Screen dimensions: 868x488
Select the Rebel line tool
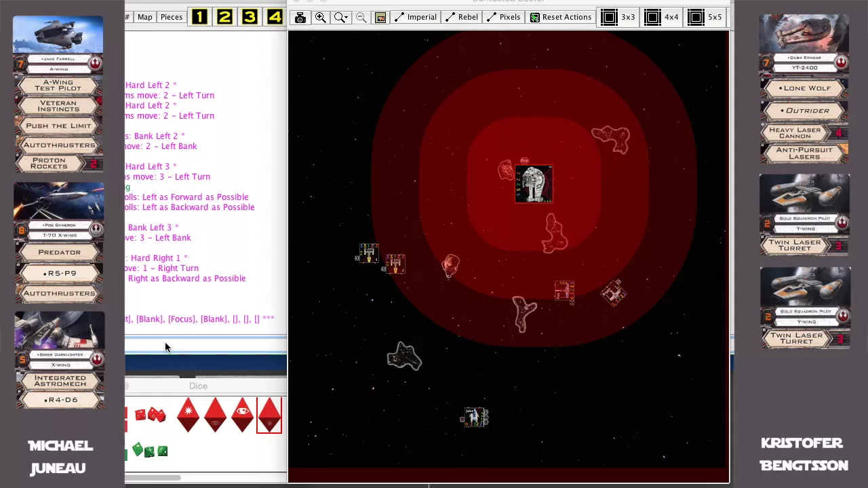461,17
